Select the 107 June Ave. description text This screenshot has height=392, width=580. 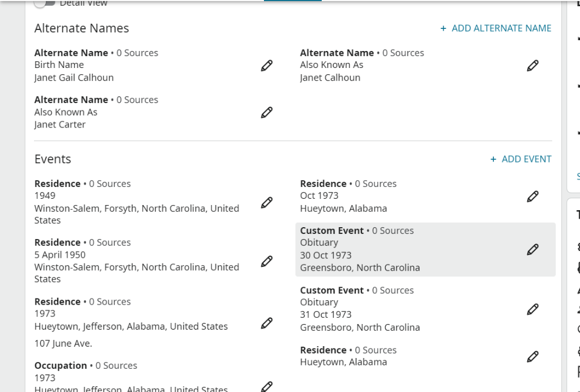(63, 343)
